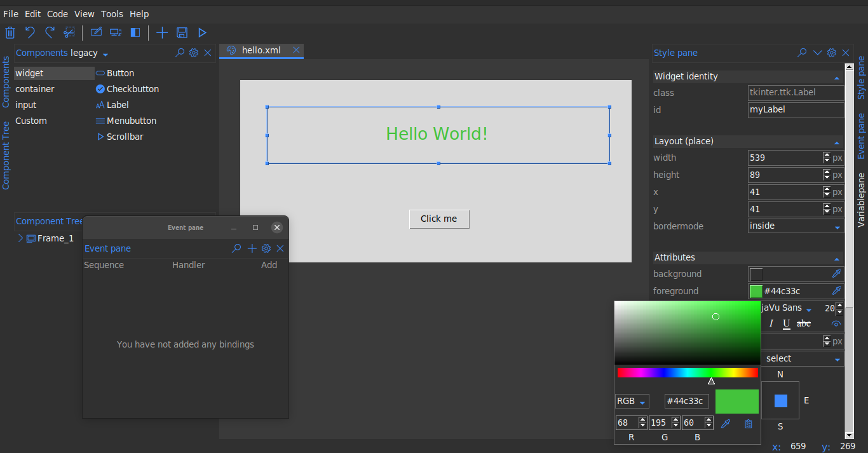Click the rainbow hue slider bar

point(688,373)
